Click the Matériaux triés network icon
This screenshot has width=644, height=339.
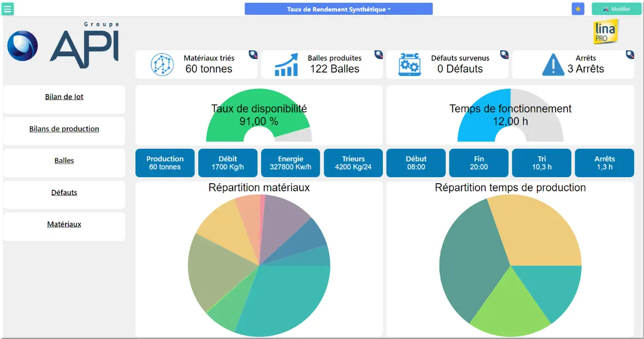tap(162, 65)
